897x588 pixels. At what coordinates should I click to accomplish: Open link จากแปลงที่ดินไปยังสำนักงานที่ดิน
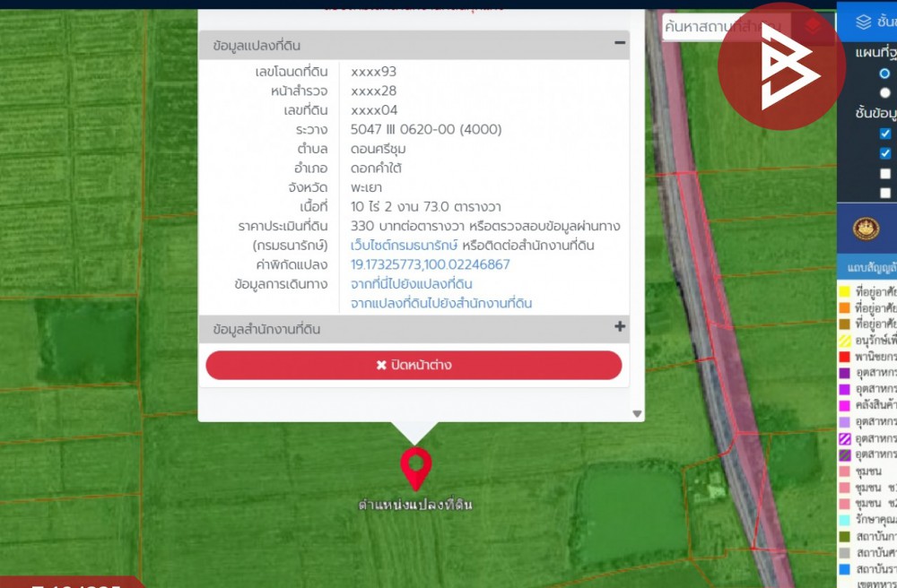pos(441,304)
